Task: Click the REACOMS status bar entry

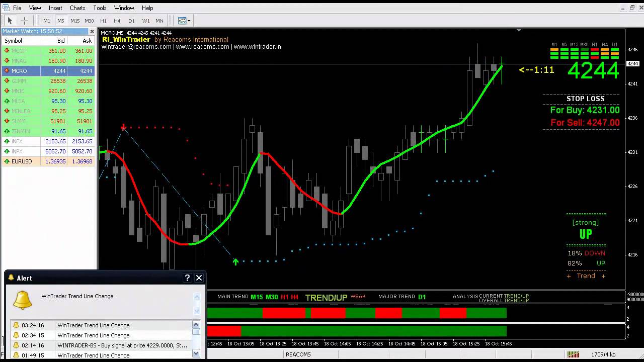Action: click(x=298, y=354)
